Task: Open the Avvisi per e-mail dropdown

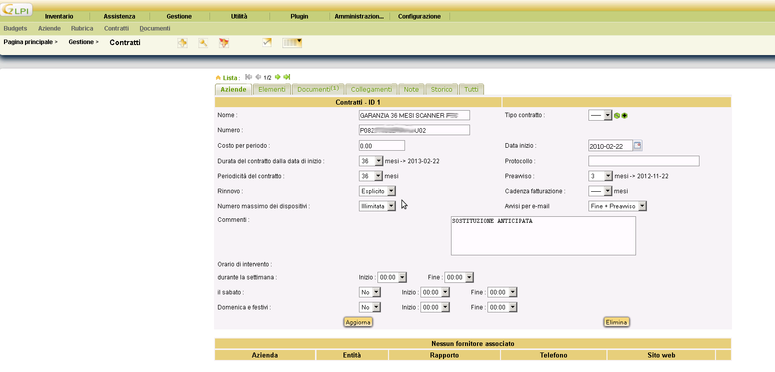Action: (618, 206)
